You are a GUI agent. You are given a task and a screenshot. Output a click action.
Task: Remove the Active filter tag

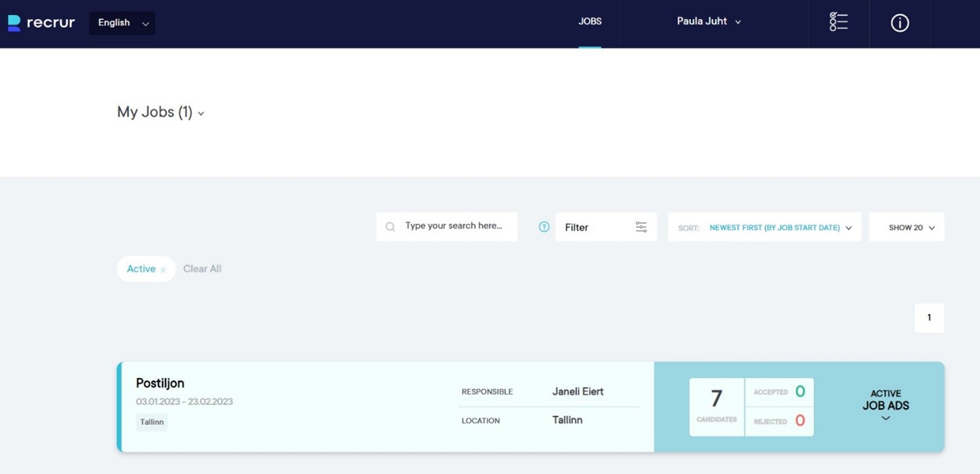163,270
